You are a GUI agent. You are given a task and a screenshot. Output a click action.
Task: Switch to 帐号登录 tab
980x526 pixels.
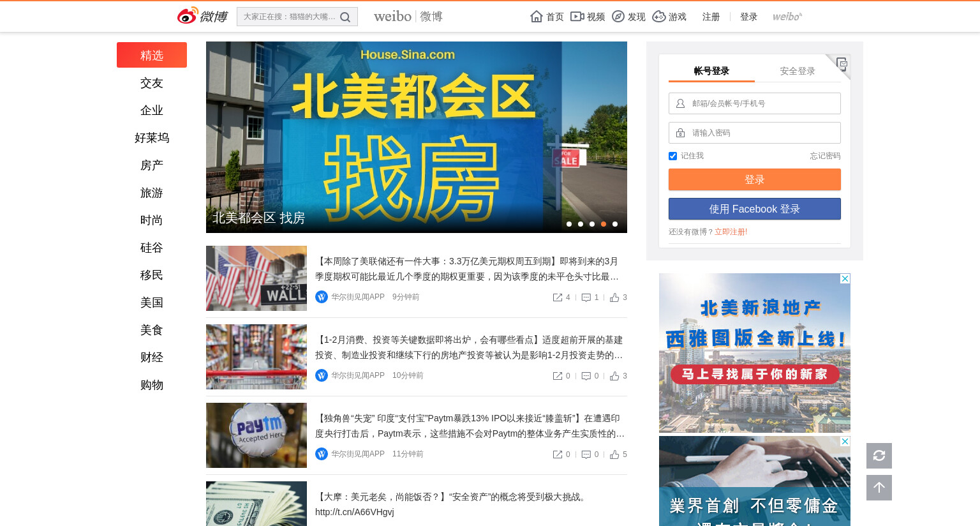(x=711, y=71)
